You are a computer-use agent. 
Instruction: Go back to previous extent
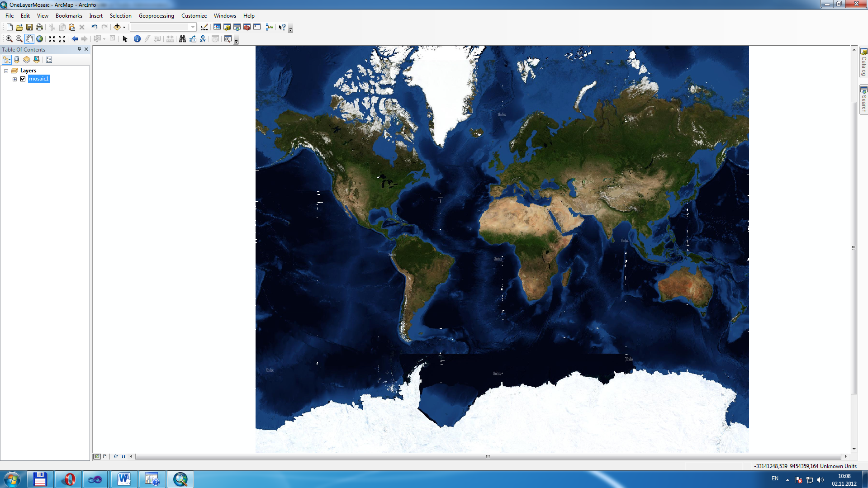pos(75,39)
